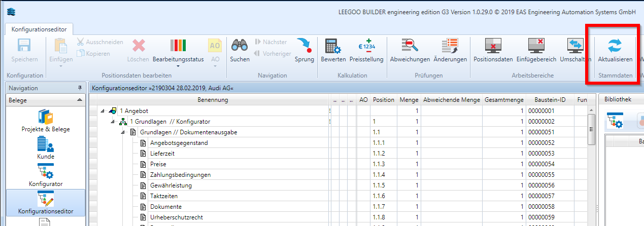The image size is (644, 226).
Task: Select the Konfigurationseditor ribbon tab
Action: [40, 29]
